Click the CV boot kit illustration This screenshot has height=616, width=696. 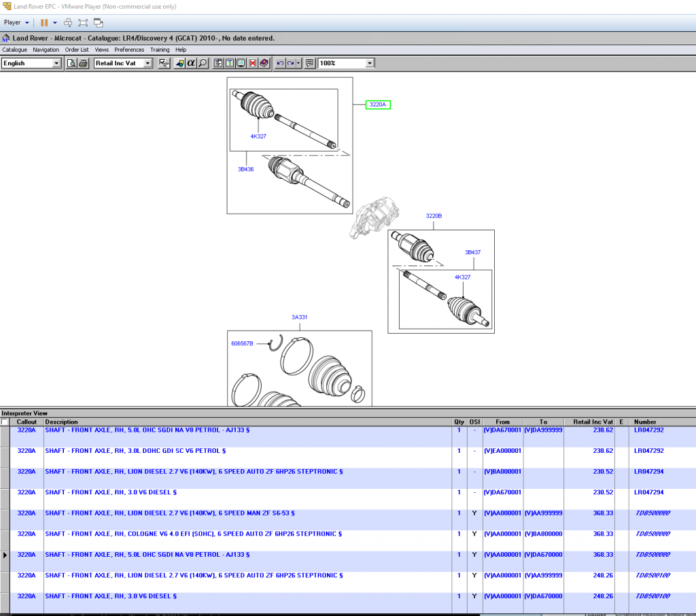(x=300, y=369)
